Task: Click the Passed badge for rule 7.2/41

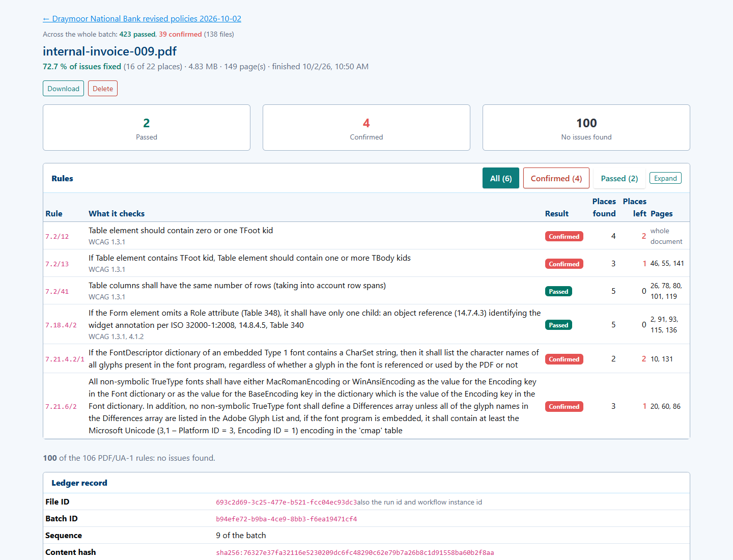Action: click(x=558, y=291)
